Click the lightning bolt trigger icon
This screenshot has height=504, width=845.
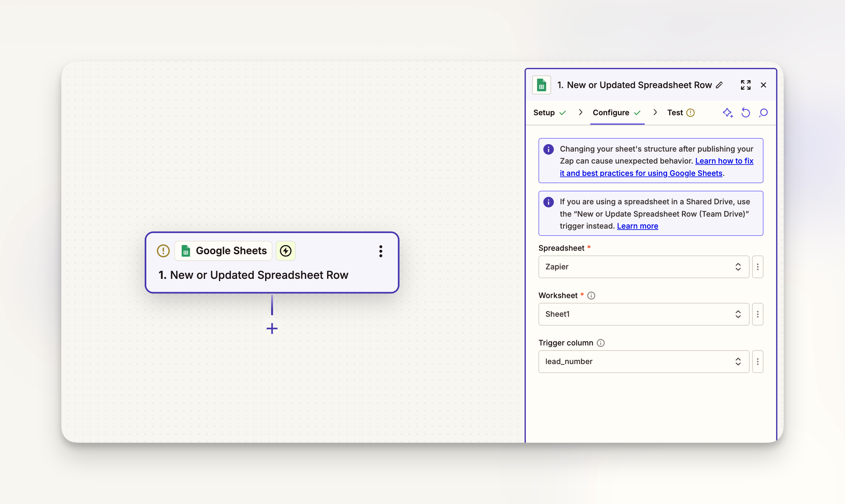285,251
